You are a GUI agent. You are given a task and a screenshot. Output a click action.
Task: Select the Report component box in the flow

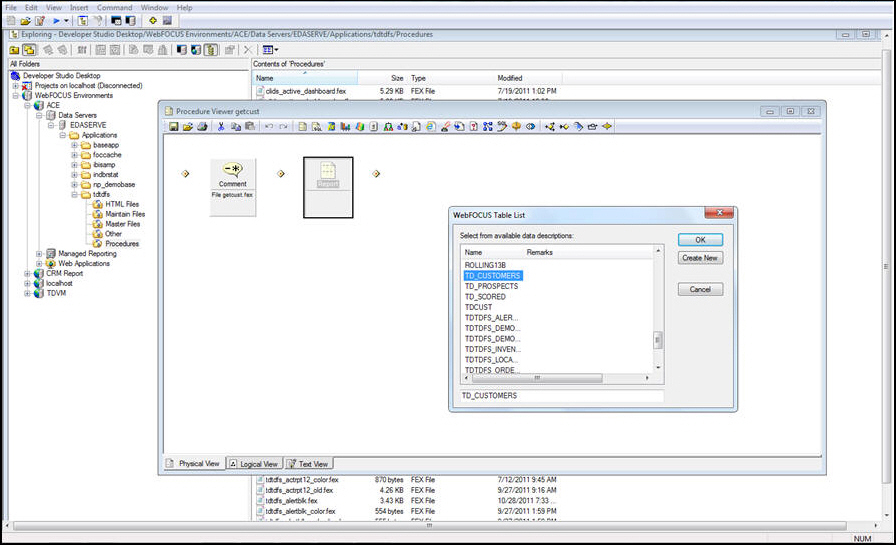(x=328, y=187)
